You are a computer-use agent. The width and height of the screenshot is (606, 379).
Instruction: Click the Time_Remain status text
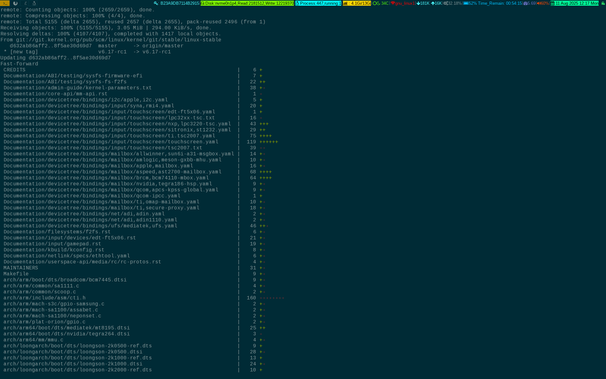[500, 3]
